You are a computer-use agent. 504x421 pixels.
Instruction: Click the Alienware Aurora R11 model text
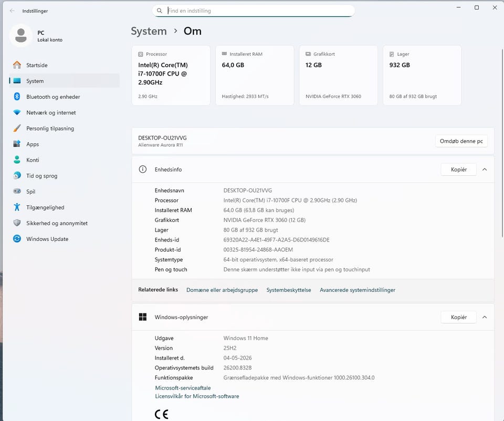tap(161, 145)
